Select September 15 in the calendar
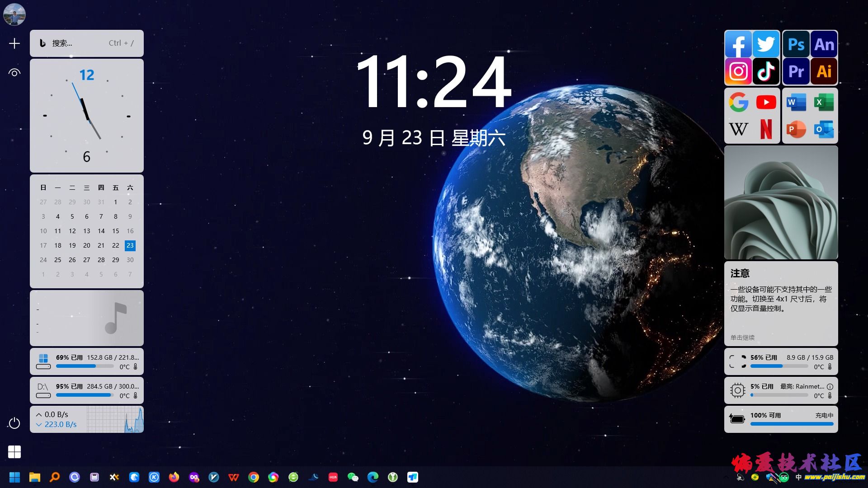 (116, 231)
